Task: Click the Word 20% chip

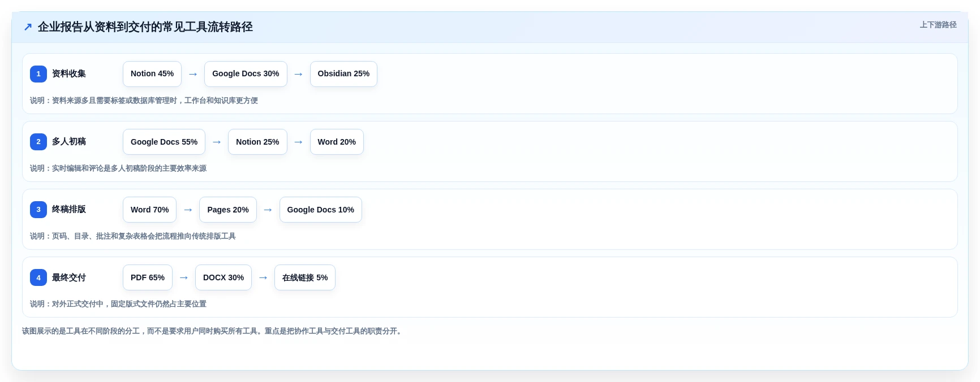Action: 337,142
